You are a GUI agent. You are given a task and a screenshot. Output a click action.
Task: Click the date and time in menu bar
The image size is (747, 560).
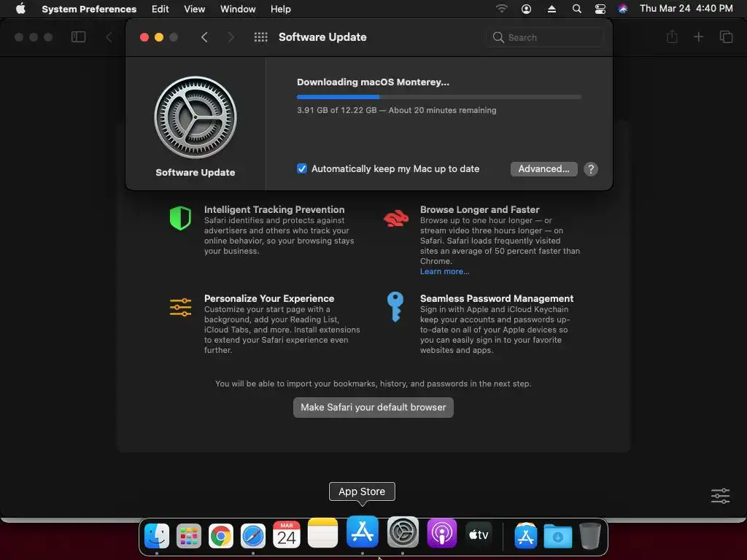tap(686, 9)
